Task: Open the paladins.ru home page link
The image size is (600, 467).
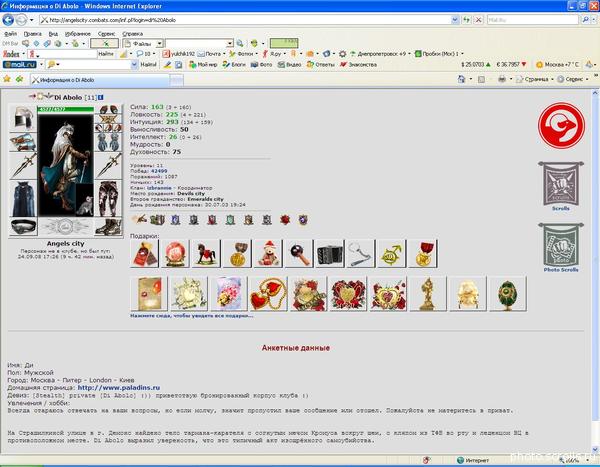Action: [119, 388]
